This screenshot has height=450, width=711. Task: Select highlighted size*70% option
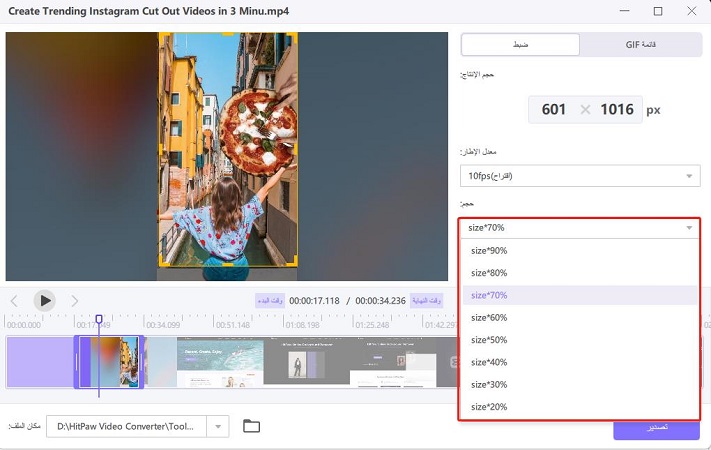tap(580, 295)
